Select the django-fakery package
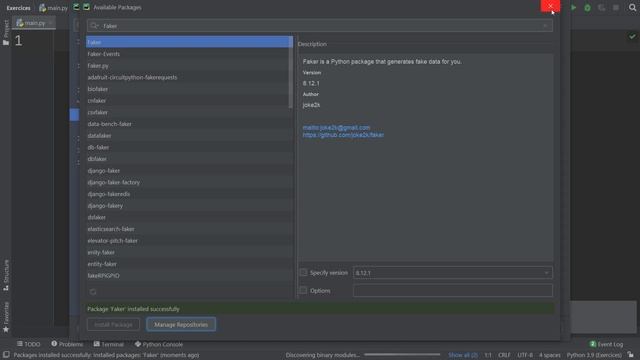The height and width of the screenshot is (360, 640). (x=189, y=206)
